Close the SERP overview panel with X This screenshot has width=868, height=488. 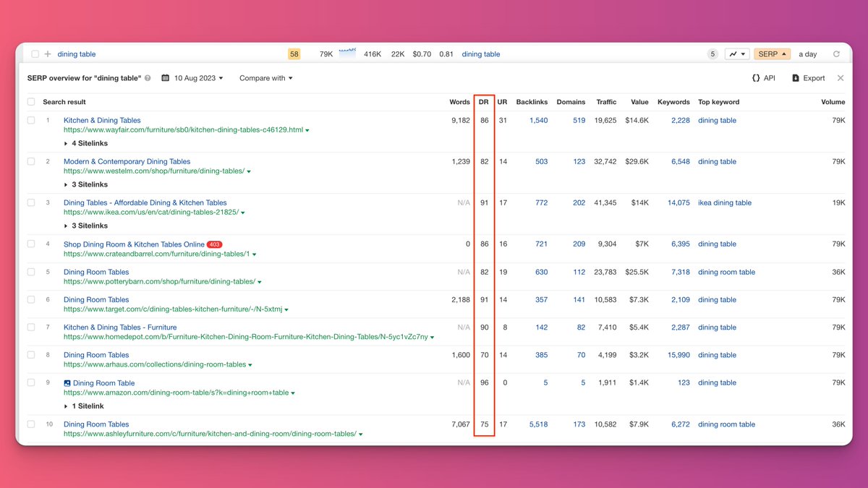point(841,78)
